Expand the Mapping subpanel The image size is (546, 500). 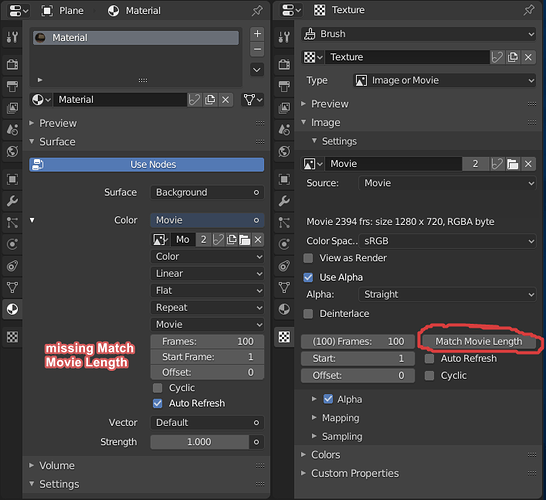click(x=340, y=418)
